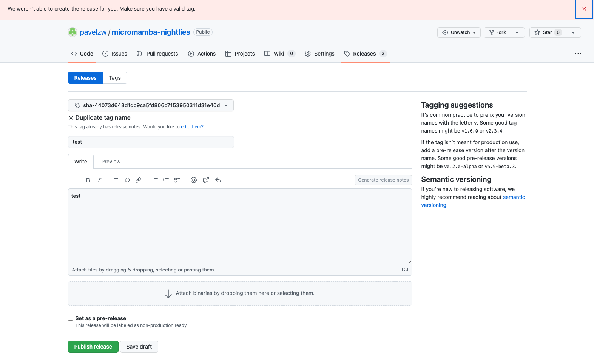This screenshot has width=594, height=364.
Task: Open the Wiki tab
Action: click(279, 54)
